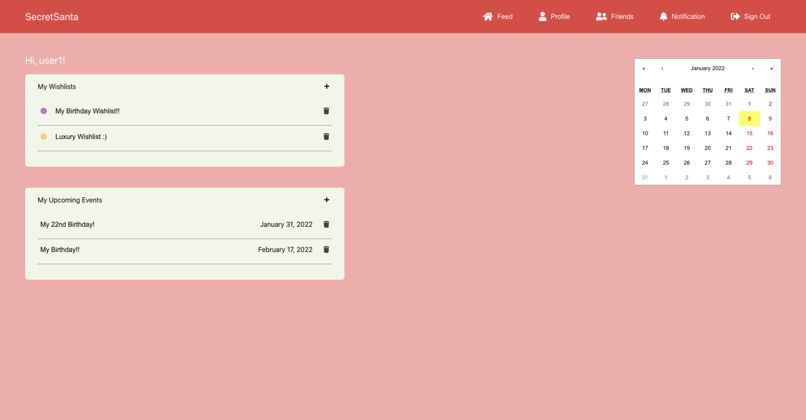
Task: Delete My Birthday!! event on February 17
Action: coord(326,249)
